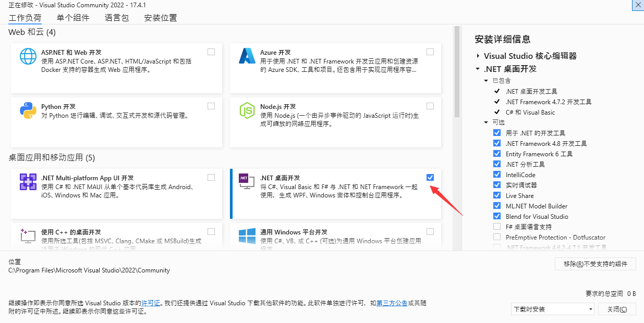The height and width of the screenshot is (323, 644).
Task: Switch to the 语言包 tab
Action: coord(117,18)
